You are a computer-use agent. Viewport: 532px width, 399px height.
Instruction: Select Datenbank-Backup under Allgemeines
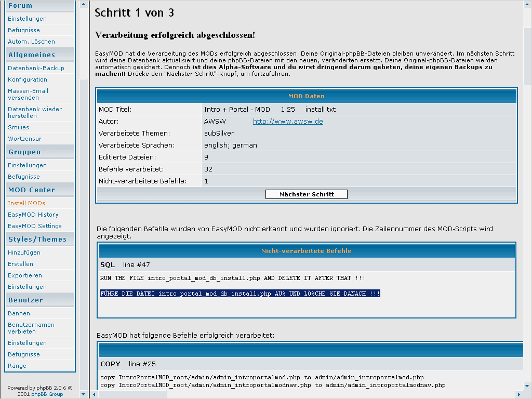tap(36, 68)
